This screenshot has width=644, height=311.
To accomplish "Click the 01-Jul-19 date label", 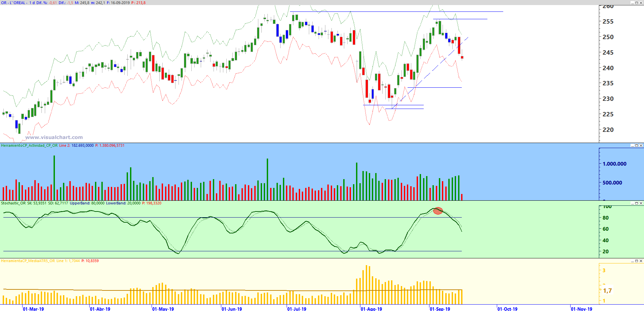I will tap(297, 309).
